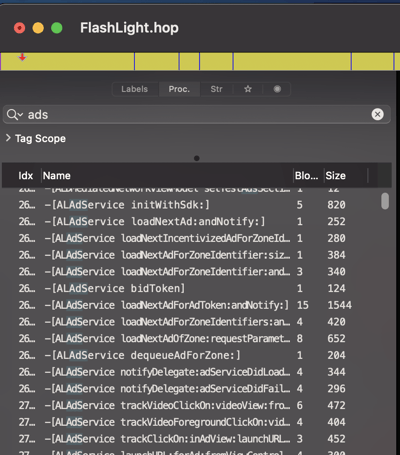Sort by the Idx column header

point(25,176)
